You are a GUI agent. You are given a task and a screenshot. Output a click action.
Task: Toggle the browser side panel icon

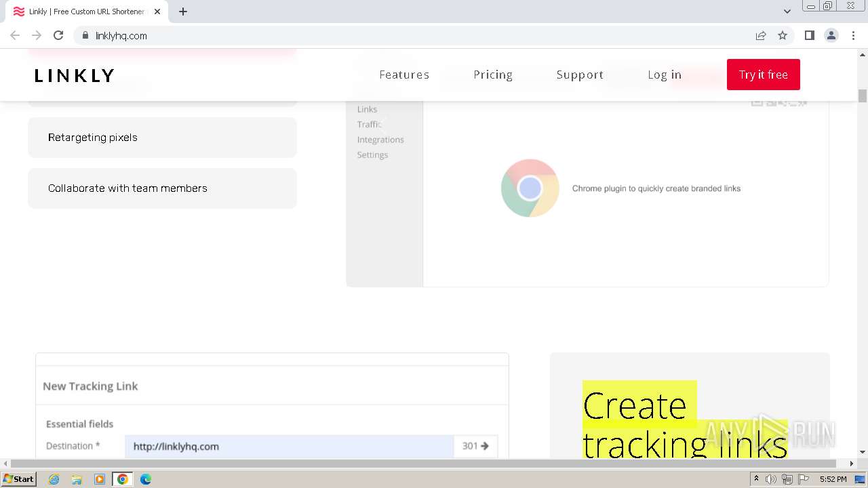(809, 35)
